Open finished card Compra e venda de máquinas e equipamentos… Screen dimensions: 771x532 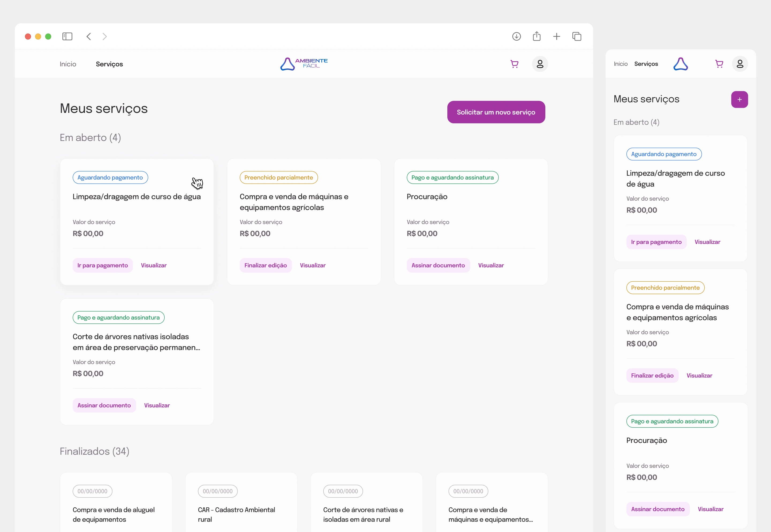[492, 502]
